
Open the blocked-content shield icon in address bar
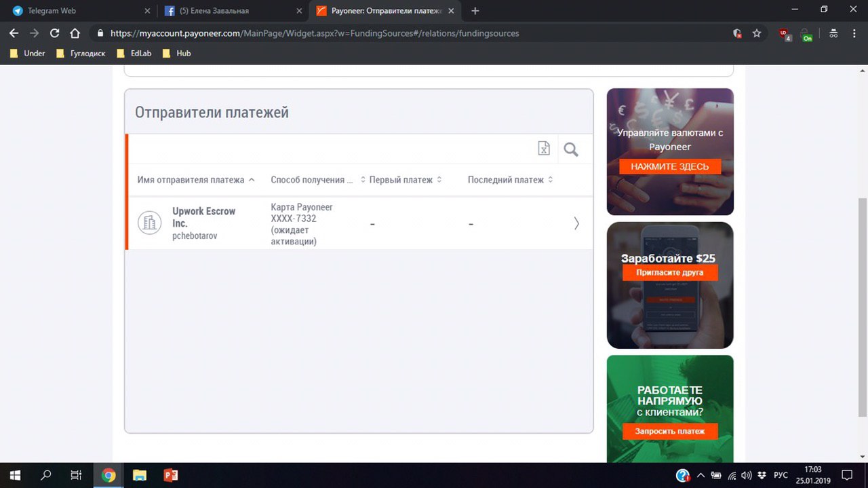pos(737,33)
